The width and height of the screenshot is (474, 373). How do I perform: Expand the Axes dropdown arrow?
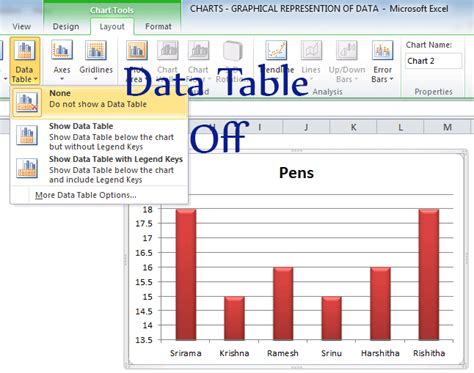click(62, 79)
